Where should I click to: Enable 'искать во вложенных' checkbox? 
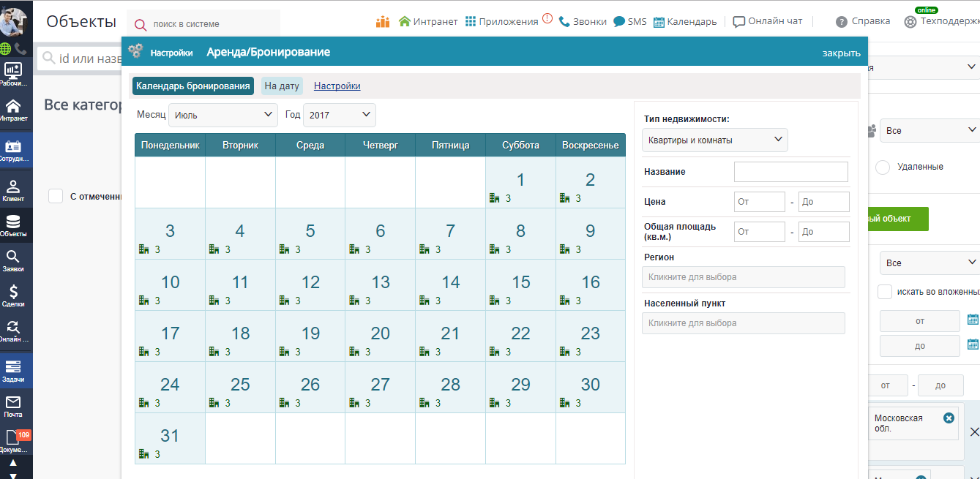click(885, 292)
